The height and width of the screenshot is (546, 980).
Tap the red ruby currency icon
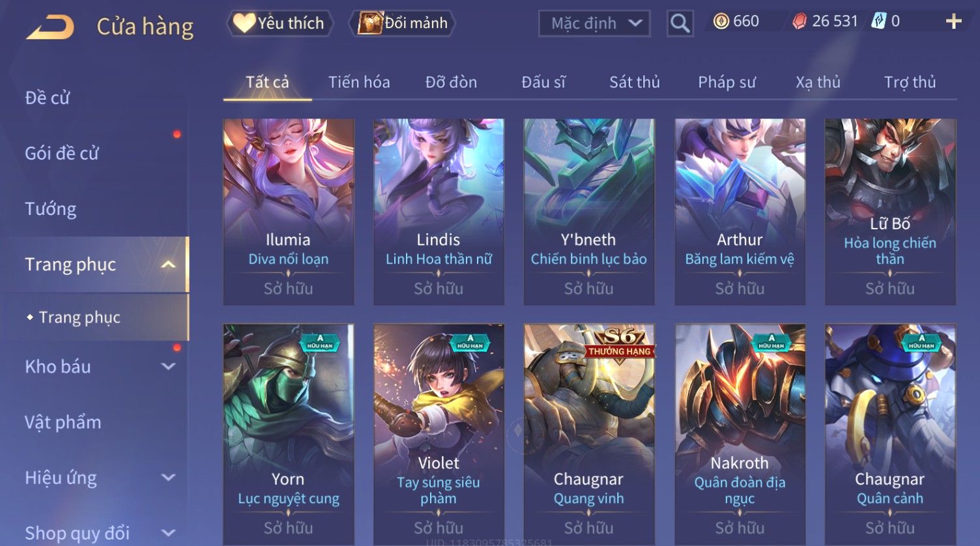(x=800, y=22)
